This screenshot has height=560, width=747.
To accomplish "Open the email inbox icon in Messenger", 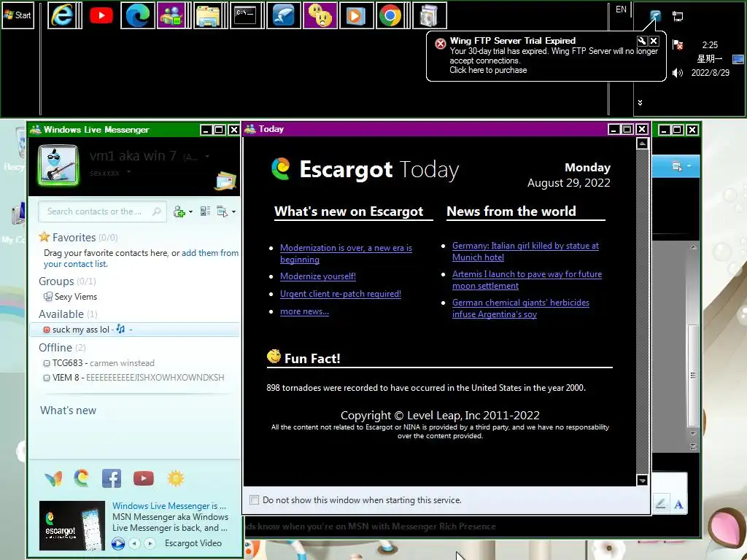I will (x=225, y=181).
